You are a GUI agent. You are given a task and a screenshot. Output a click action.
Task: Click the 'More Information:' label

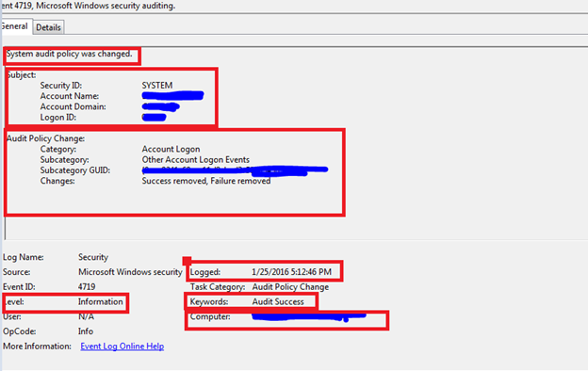(37, 347)
